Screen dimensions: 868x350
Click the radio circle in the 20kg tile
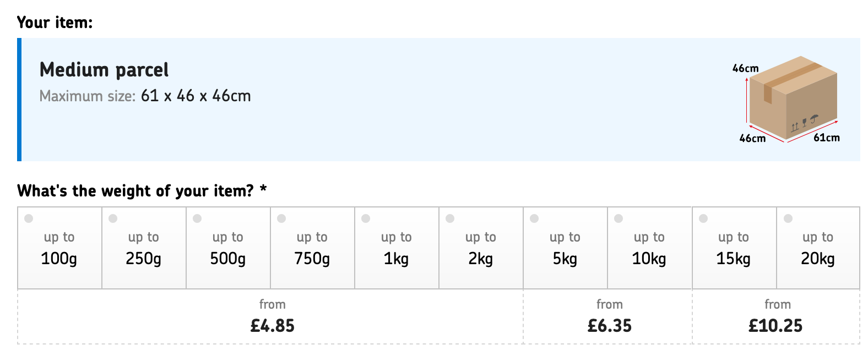click(788, 218)
